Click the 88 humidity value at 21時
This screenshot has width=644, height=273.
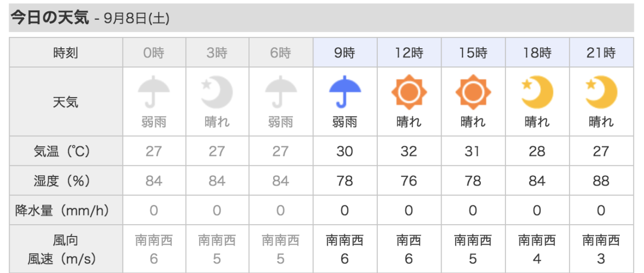[601, 181]
